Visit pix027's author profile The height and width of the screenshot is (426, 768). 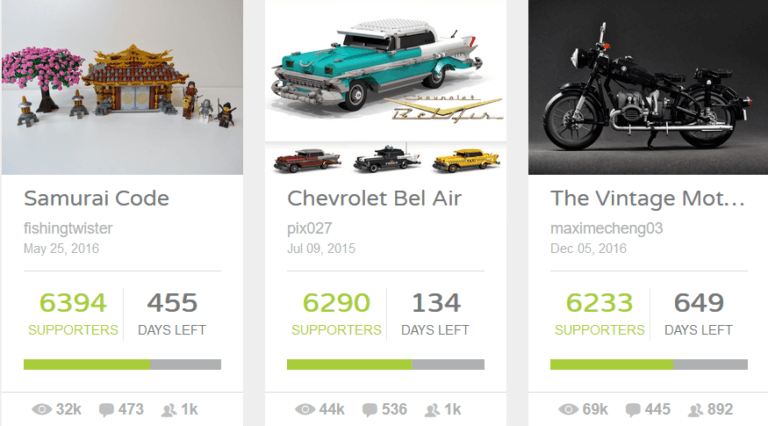pos(309,228)
